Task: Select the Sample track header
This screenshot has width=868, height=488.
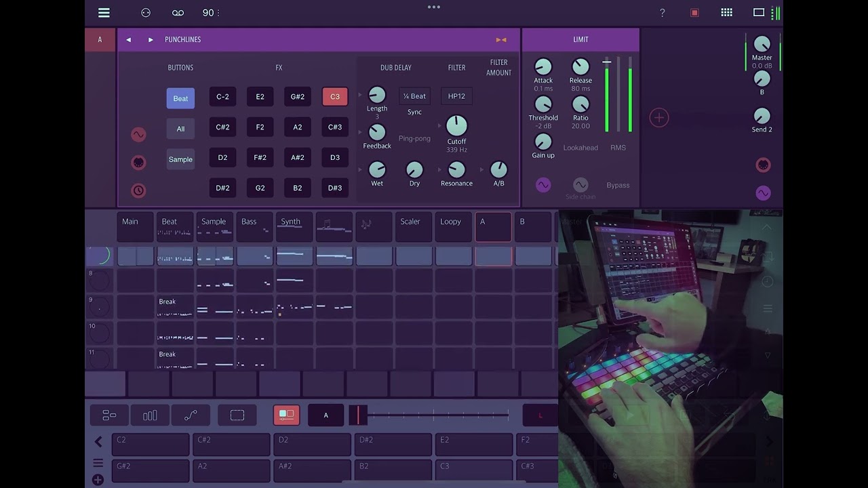Action: 215,227
